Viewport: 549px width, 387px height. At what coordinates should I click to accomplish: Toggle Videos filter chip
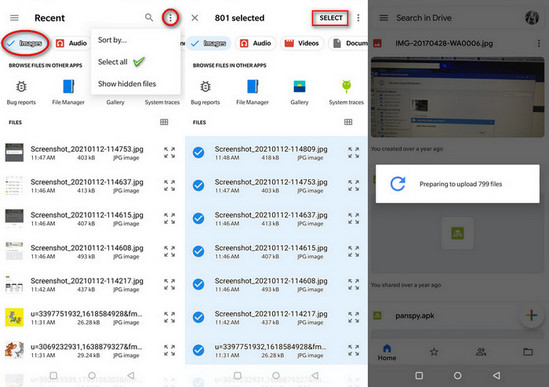pyautogui.click(x=302, y=43)
